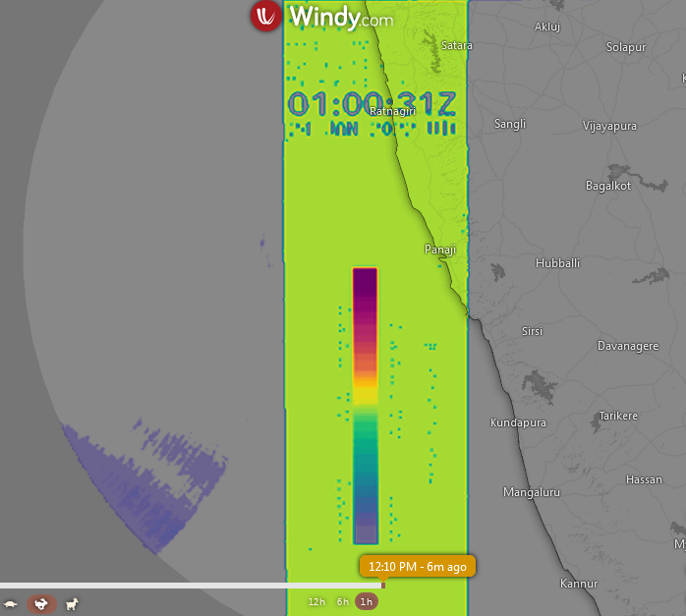
Task: Select slow turtle animation speed
Action: (11, 604)
